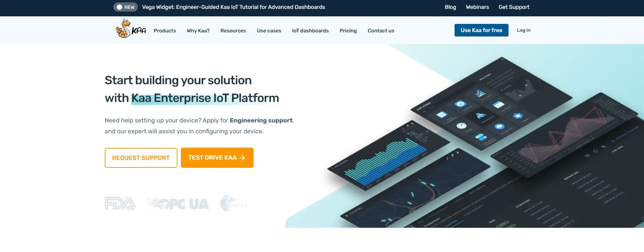
Task: Open the Vega Widget tutorial announcement
Action: tap(233, 7)
